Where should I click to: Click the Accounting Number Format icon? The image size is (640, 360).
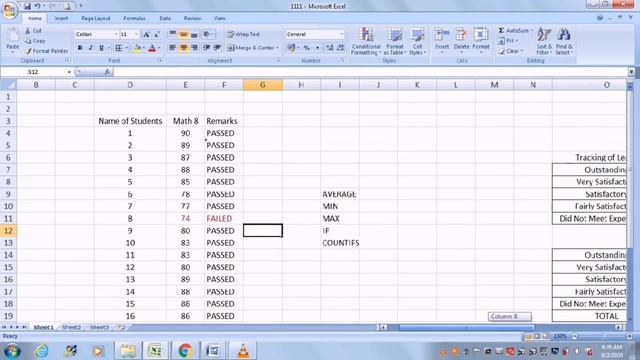(x=291, y=48)
